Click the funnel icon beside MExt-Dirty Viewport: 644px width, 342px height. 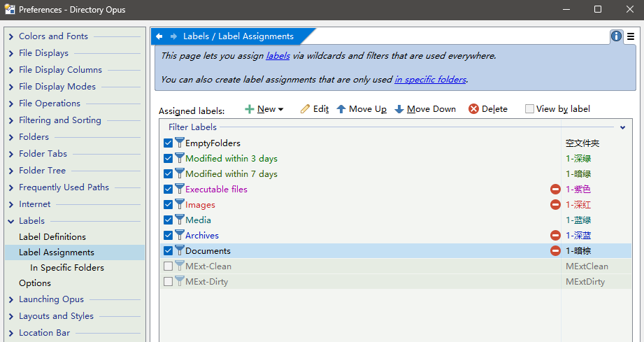tap(180, 281)
